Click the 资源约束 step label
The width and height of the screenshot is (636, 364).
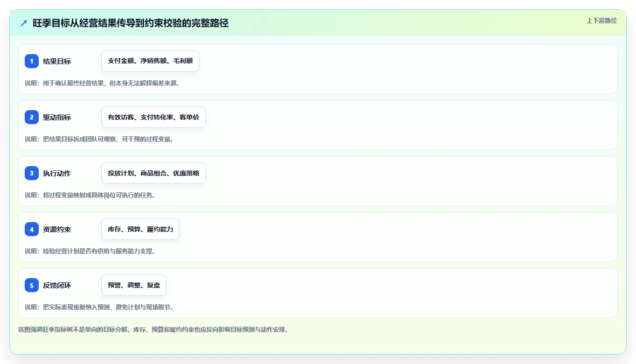[57, 229]
